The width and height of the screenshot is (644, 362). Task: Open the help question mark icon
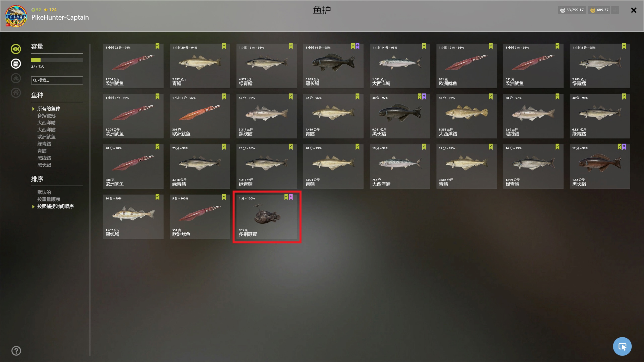point(16,351)
